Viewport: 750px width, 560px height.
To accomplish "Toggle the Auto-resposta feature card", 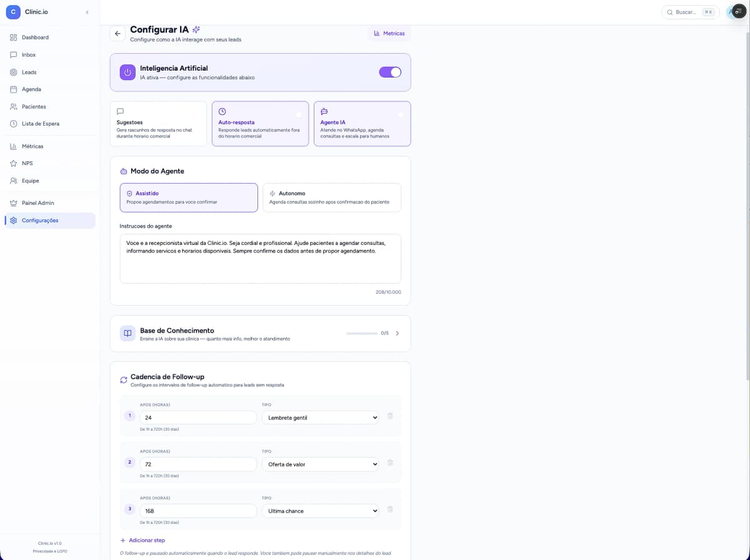I will click(260, 123).
